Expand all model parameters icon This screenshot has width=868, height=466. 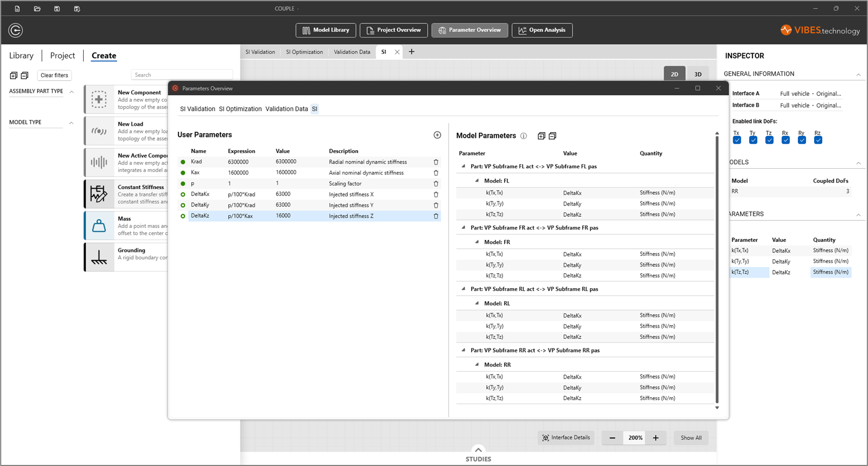coord(541,136)
